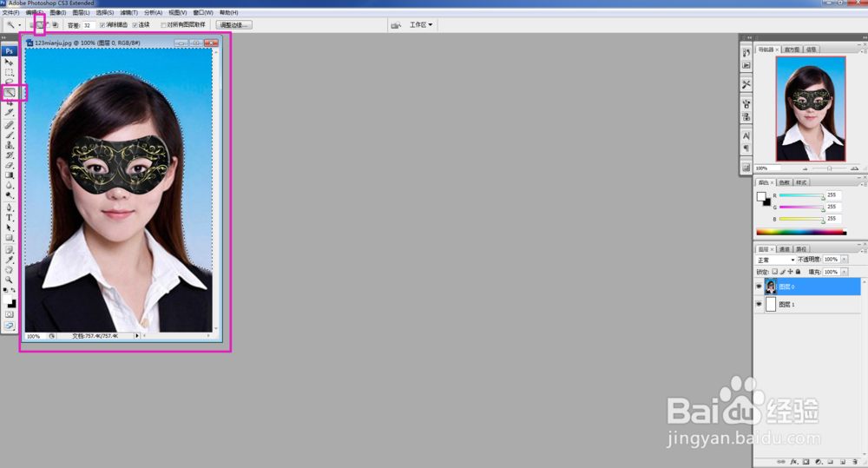Select the Eyedropper tool
Viewport: 868px width, 468px height.
9,260
